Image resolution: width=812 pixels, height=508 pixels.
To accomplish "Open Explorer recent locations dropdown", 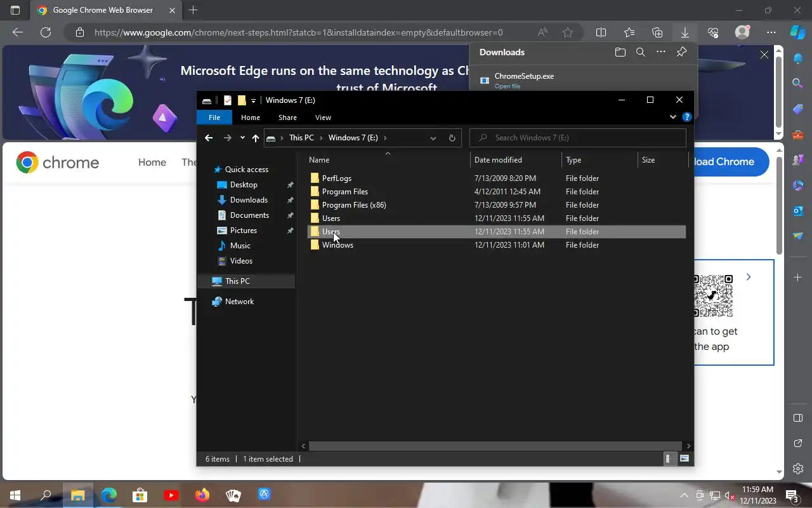I will 242,138.
